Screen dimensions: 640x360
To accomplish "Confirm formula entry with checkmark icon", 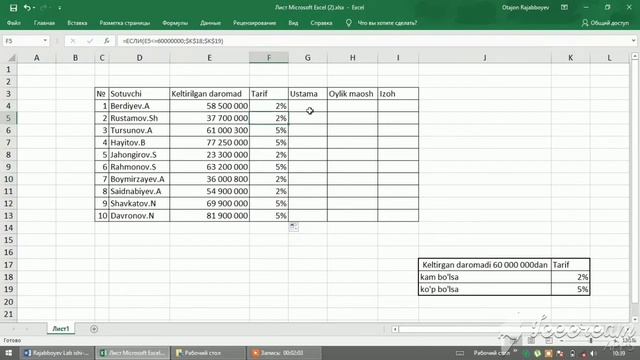I will click(x=90, y=41).
